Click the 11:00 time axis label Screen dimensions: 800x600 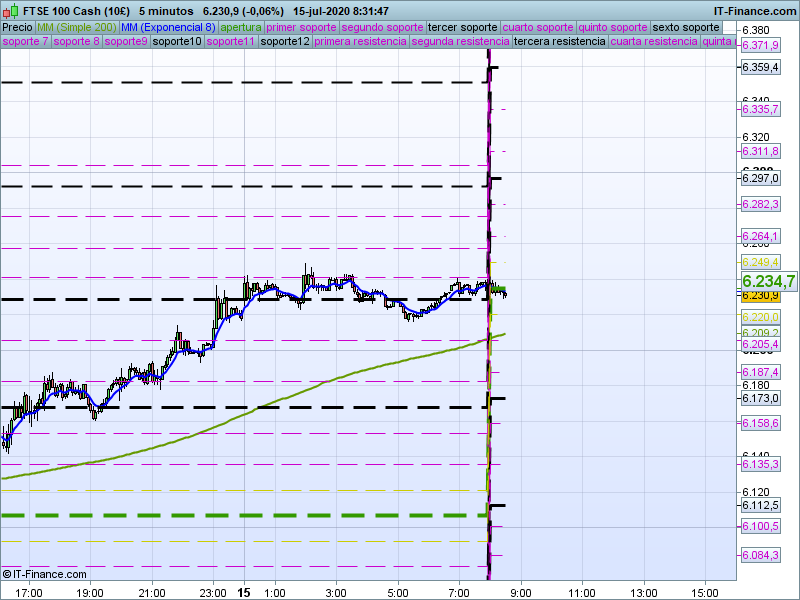582,593
